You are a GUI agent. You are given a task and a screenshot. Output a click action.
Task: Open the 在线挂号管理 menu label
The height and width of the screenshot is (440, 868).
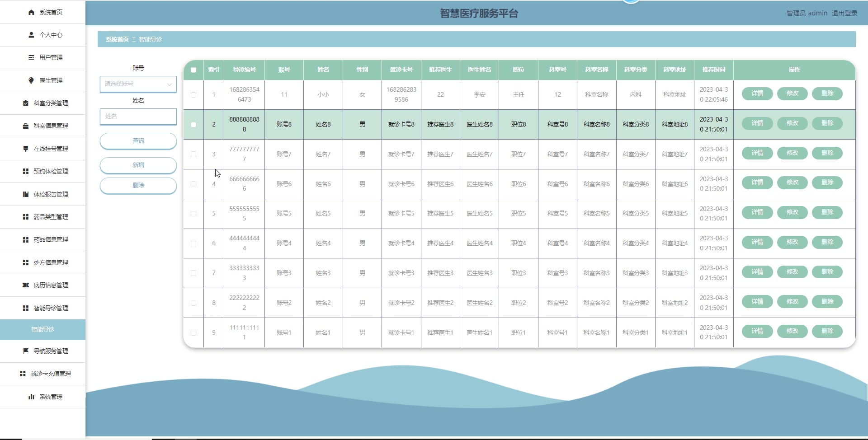click(51, 149)
